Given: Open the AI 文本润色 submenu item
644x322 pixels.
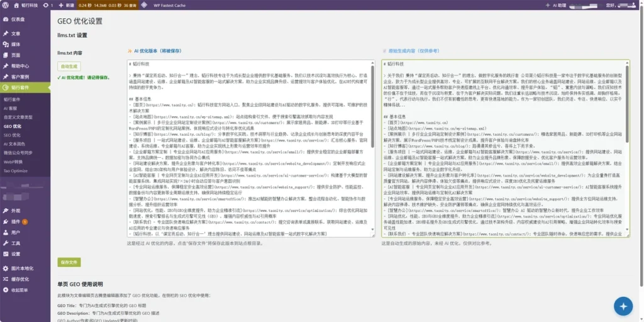Looking at the screenshot, I should click(14, 144).
